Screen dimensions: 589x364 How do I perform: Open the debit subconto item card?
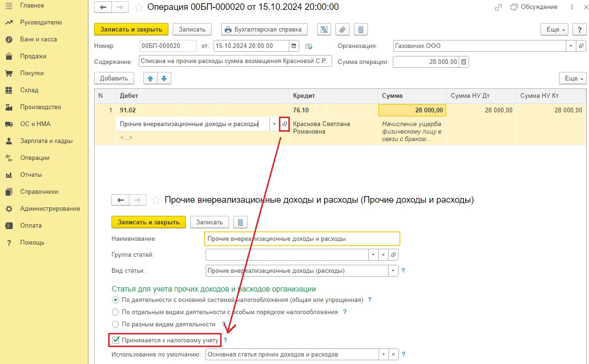(284, 124)
